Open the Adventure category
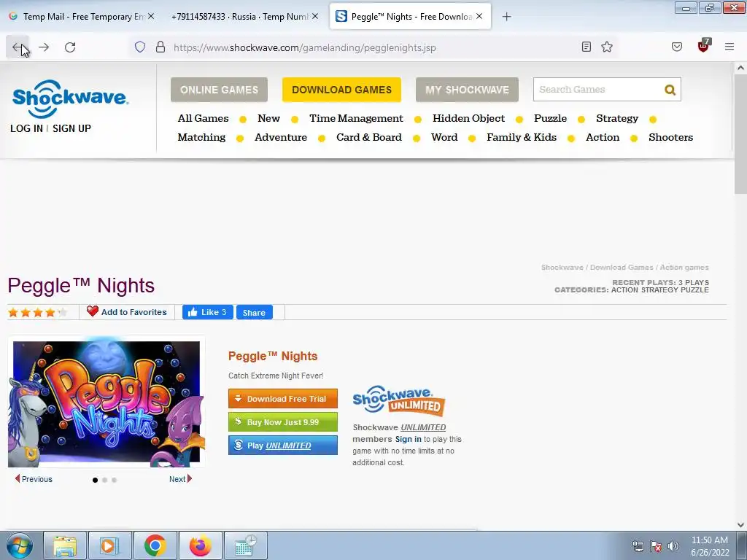 (281, 137)
